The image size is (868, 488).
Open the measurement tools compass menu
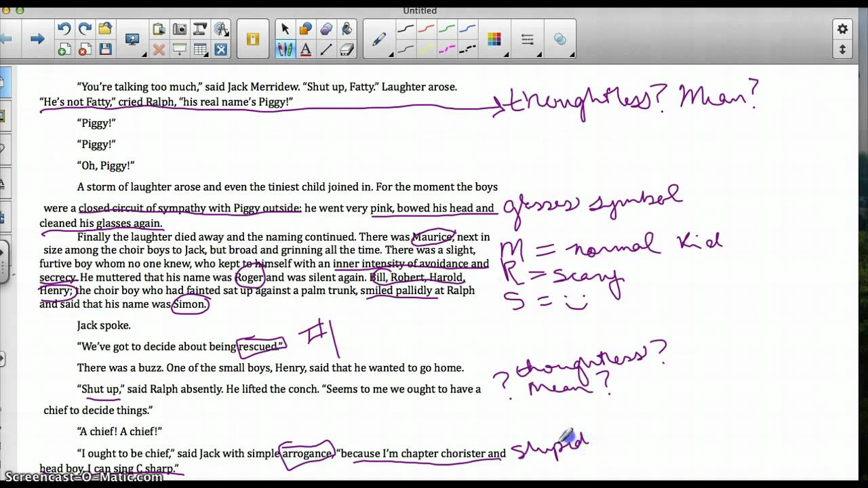pos(221,28)
